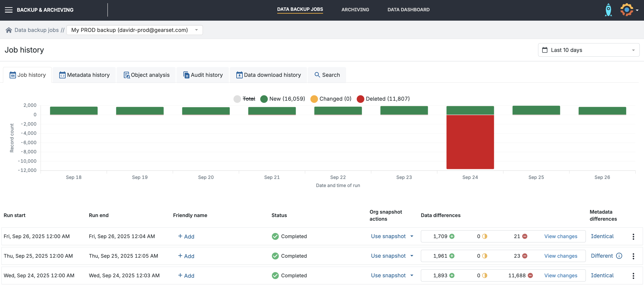Click the red Deleted bar on Sep 24
Screen dimensions: 644x286
point(470,142)
